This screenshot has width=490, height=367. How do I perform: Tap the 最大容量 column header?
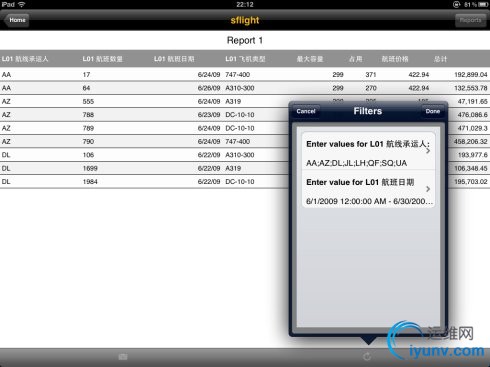tap(310, 59)
